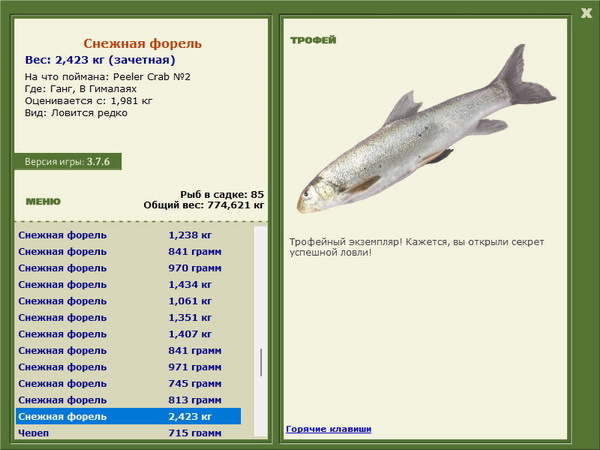600x450 pixels.
Task: Select Череп 715 грамм row
Action: (128, 433)
